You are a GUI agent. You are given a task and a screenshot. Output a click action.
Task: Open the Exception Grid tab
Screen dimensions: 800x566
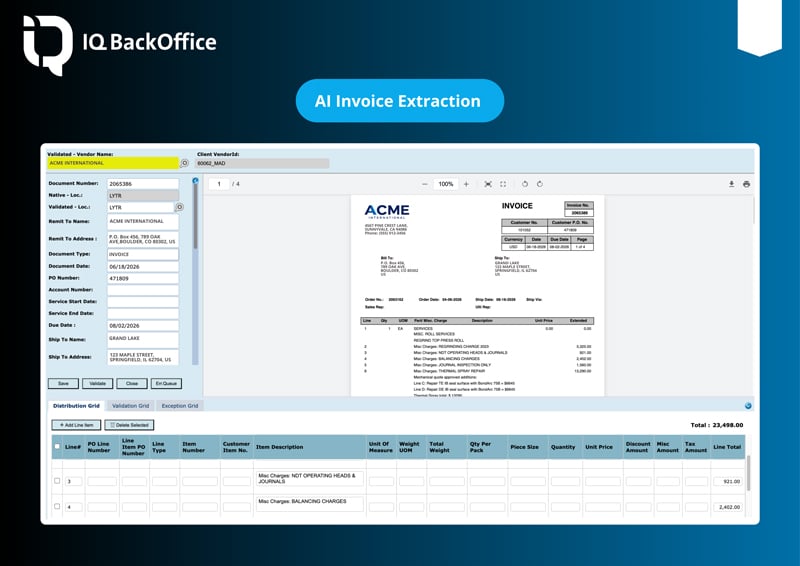[x=180, y=406]
